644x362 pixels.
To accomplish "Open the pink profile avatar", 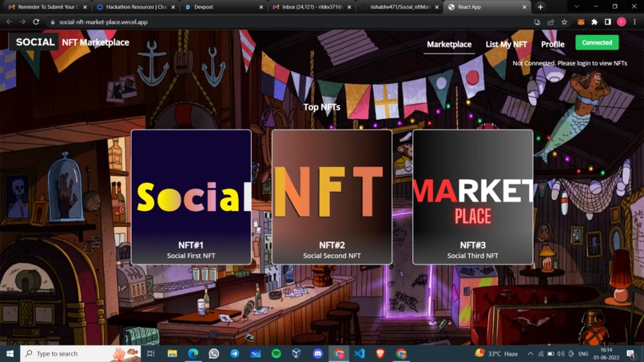I will pyautogui.click(x=622, y=22).
